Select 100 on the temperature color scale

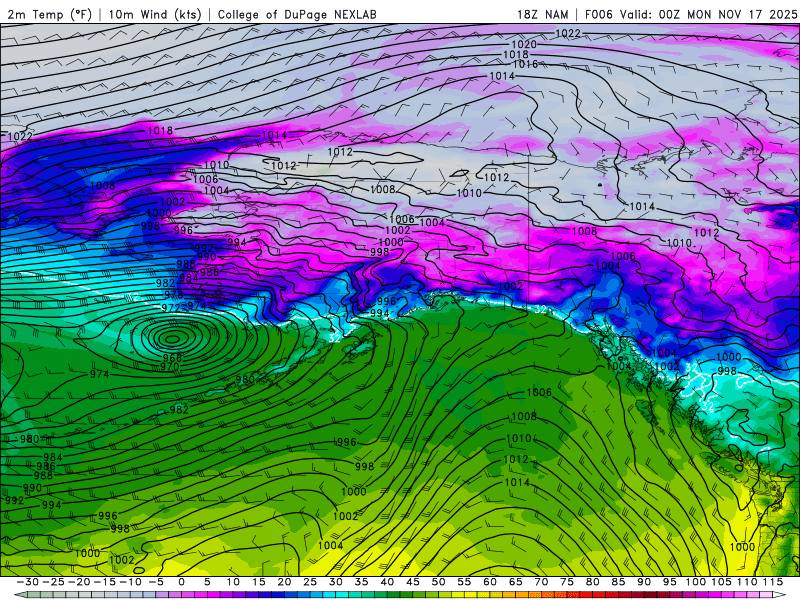[695, 582]
